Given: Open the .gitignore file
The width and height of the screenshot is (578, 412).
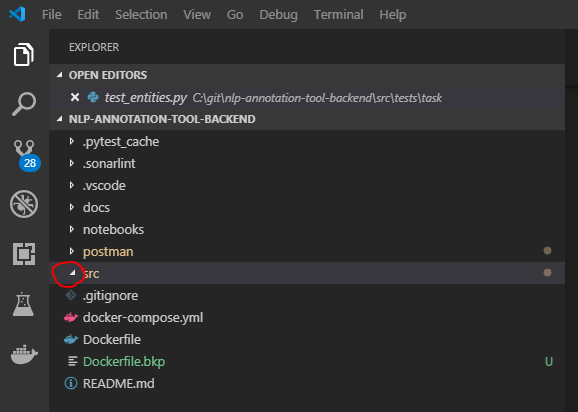Looking at the screenshot, I should tap(111, 296).
